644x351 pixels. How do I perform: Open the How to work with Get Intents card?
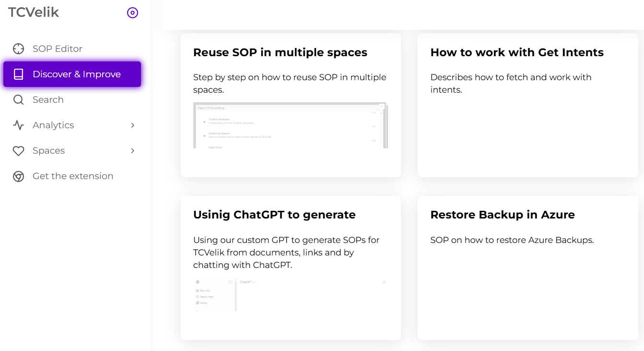[x=517, y=53]
